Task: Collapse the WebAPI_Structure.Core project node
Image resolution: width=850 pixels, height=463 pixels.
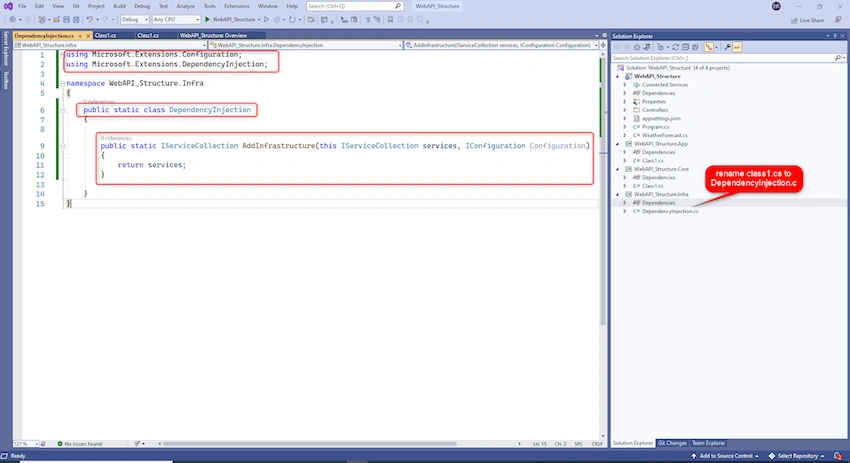Action: (617, 169)
